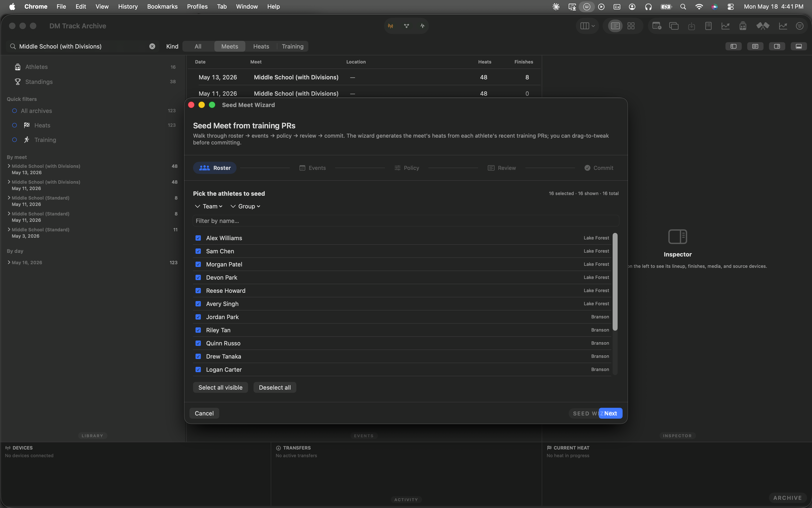The image size is (812, 508).
Task: Click Next in the Seed Meet Wizard
Action: click(610, 413)
